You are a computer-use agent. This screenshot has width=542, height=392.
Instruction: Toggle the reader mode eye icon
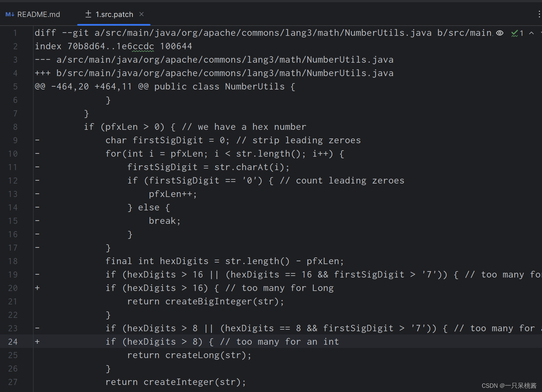pos(500,33)
